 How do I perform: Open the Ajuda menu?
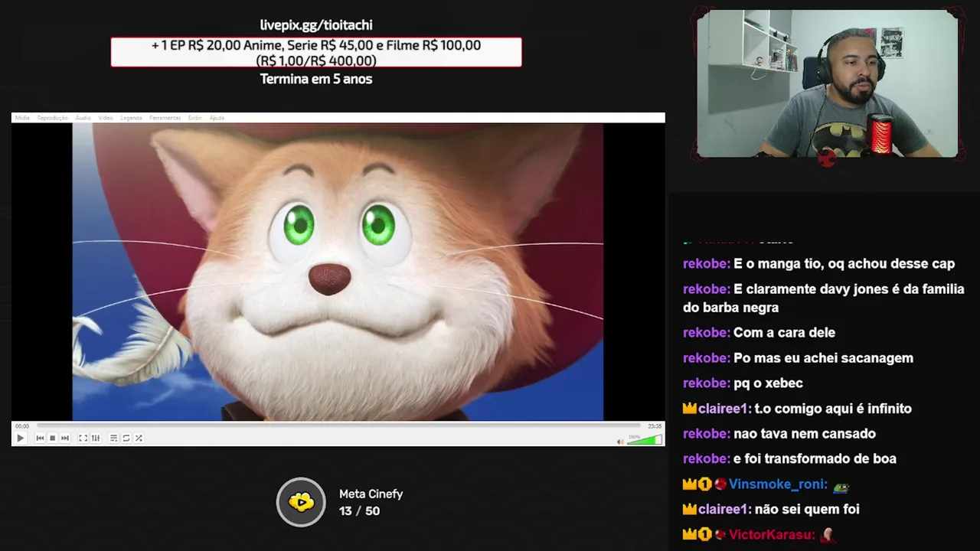pyautogui.click(x=217, y=118)
